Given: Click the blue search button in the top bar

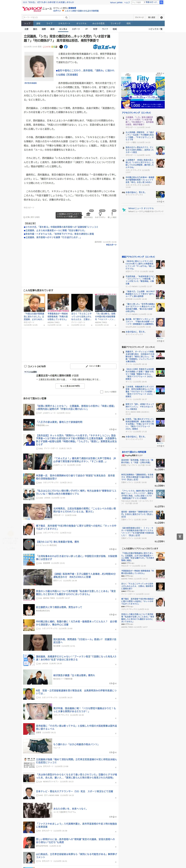Looking at the screenshot, I should pyautogui.click(x=161, y=2).
